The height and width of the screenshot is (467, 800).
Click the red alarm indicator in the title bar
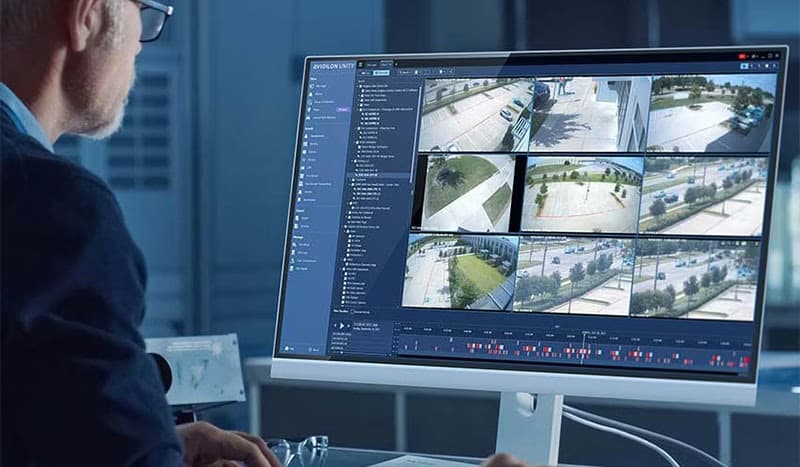[x=741, y=56]
